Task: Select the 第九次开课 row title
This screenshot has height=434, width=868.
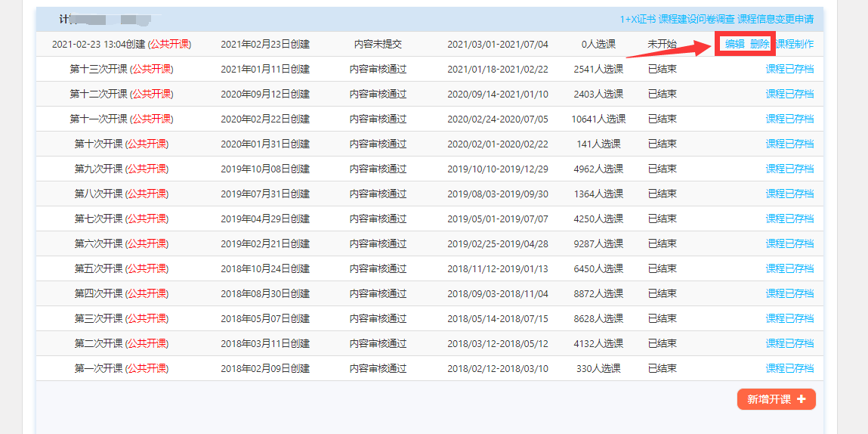Action: (121, 169)
